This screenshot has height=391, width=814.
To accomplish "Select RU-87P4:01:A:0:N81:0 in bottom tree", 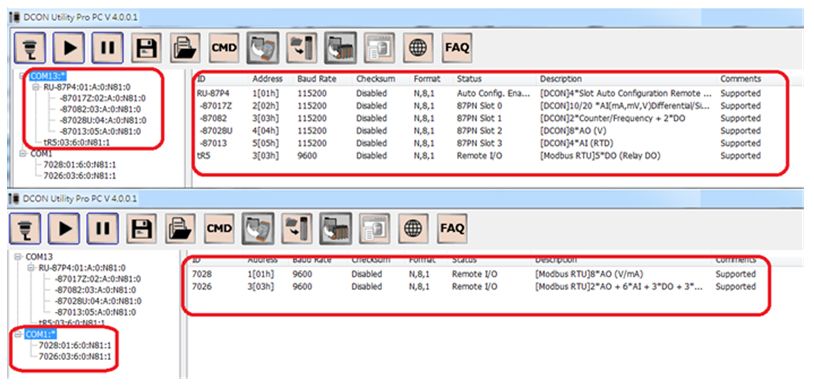I will tap(82, 268).
